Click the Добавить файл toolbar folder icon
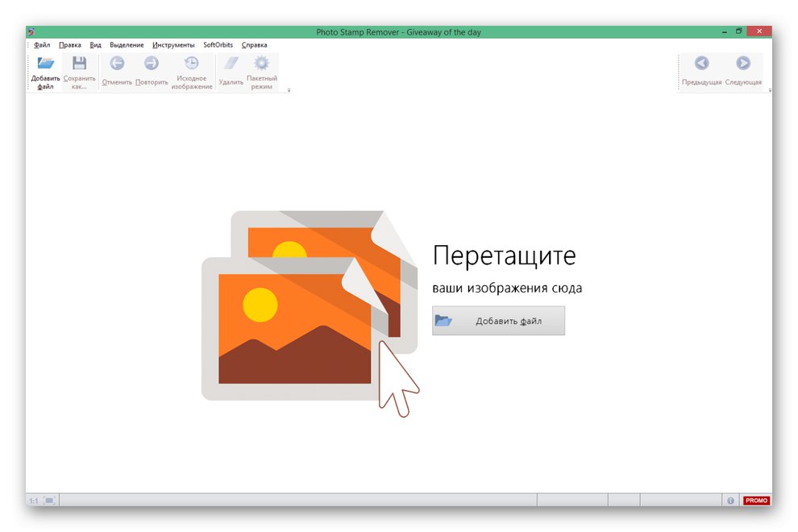This screenshot has width=798, height=532. coord(45,64)
